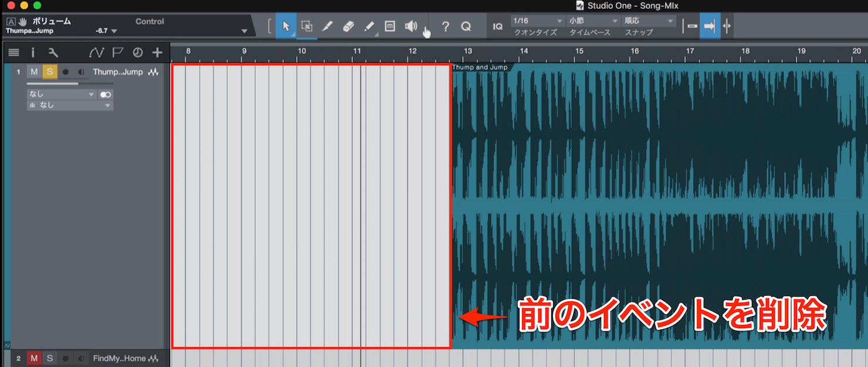Click the Q quantize icon
The width and height of the screenshot is (868, 367).
tap(466, 26)
